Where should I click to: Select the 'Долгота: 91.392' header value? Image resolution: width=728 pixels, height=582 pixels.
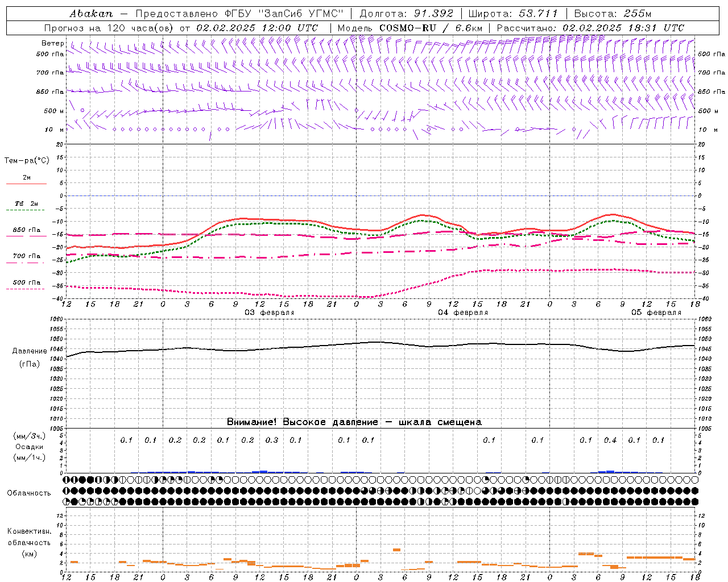point(407,13)
